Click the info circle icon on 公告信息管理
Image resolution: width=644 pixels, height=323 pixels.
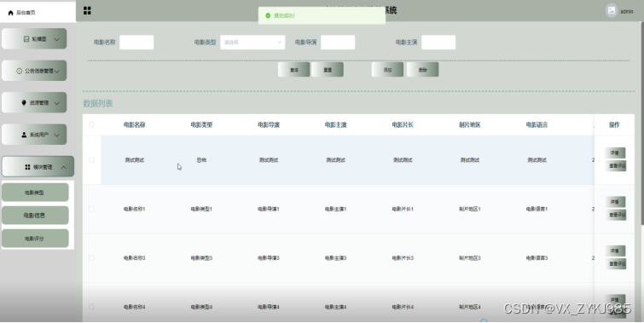coord(20,71)
